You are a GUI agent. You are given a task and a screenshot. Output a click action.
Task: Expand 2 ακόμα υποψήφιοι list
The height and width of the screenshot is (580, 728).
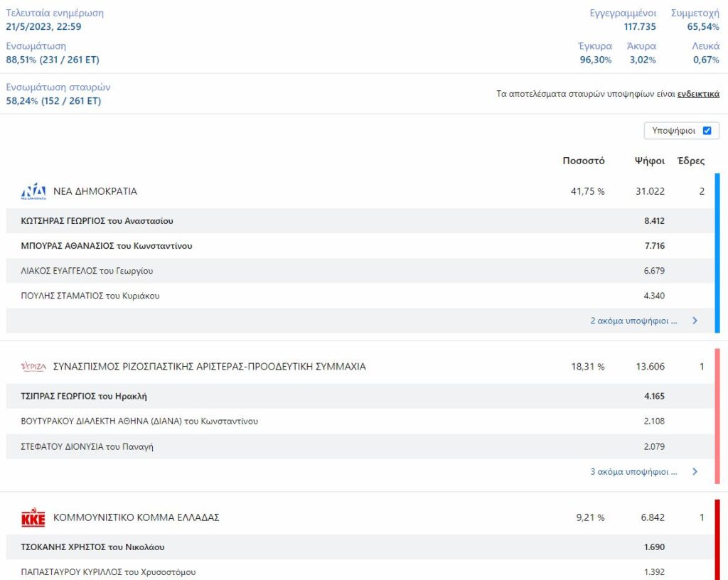click(633, 321)
